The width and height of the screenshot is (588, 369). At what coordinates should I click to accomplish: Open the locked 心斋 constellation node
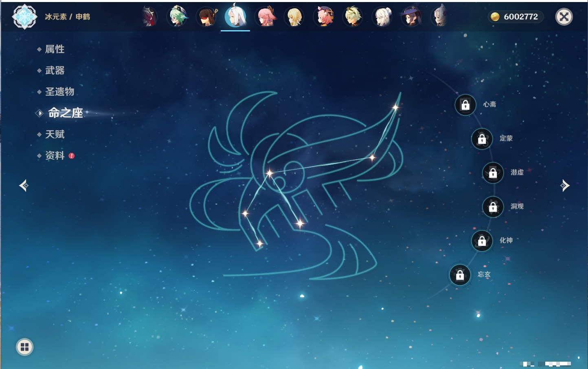pos(465,105)
